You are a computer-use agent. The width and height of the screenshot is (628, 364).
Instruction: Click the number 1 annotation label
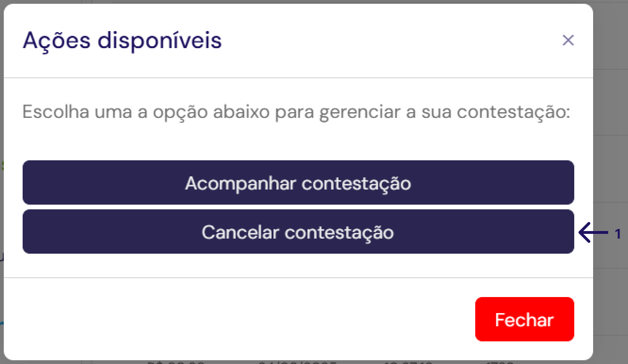point(618,234)
